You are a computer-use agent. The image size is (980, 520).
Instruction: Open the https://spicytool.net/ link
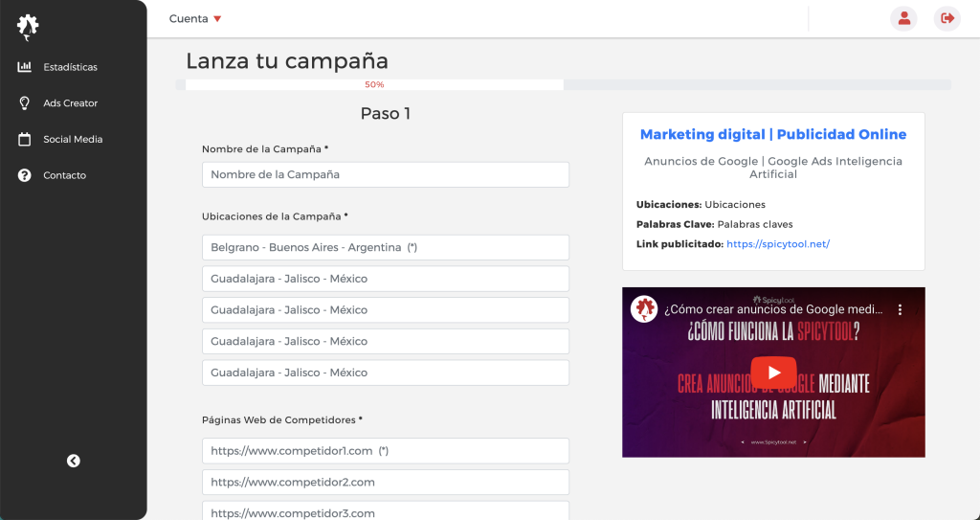tap(777, 244)
